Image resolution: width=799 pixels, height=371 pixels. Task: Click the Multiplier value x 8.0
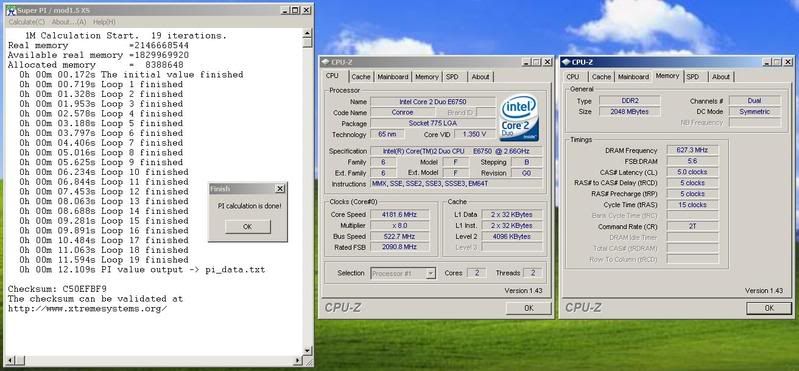(x=399, y=225)
